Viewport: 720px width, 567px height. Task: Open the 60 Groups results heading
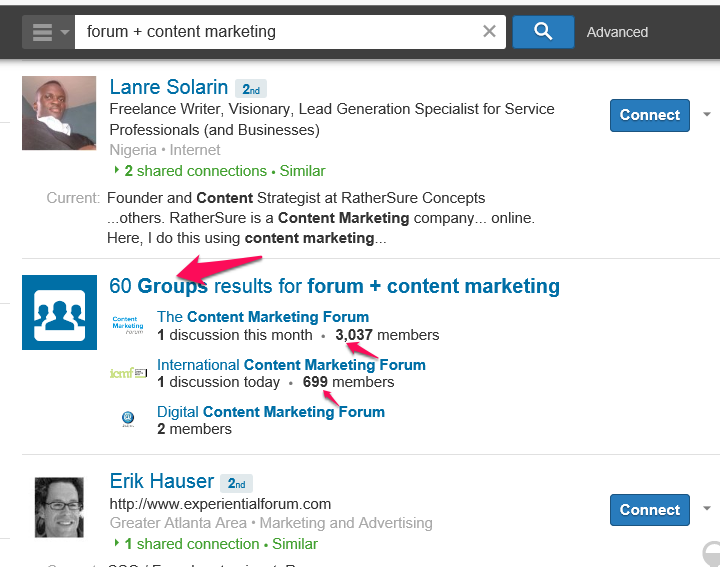334,287
